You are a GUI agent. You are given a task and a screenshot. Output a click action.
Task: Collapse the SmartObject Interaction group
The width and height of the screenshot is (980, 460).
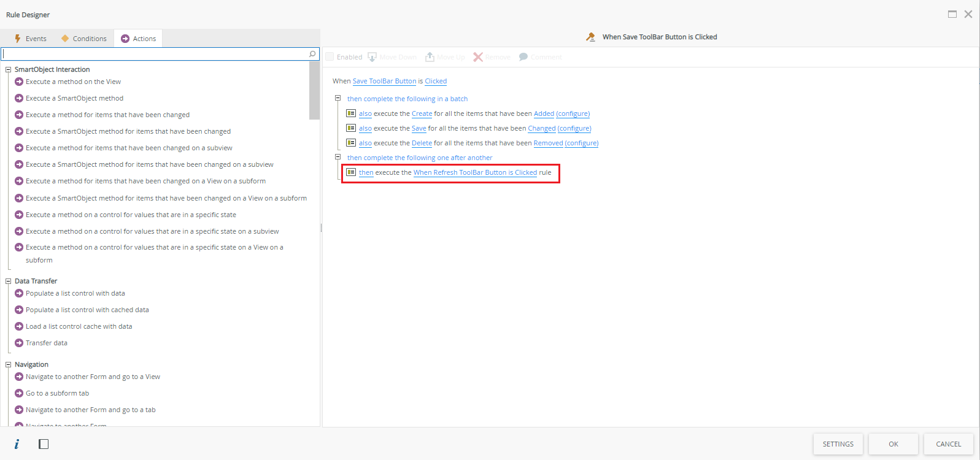9,69
